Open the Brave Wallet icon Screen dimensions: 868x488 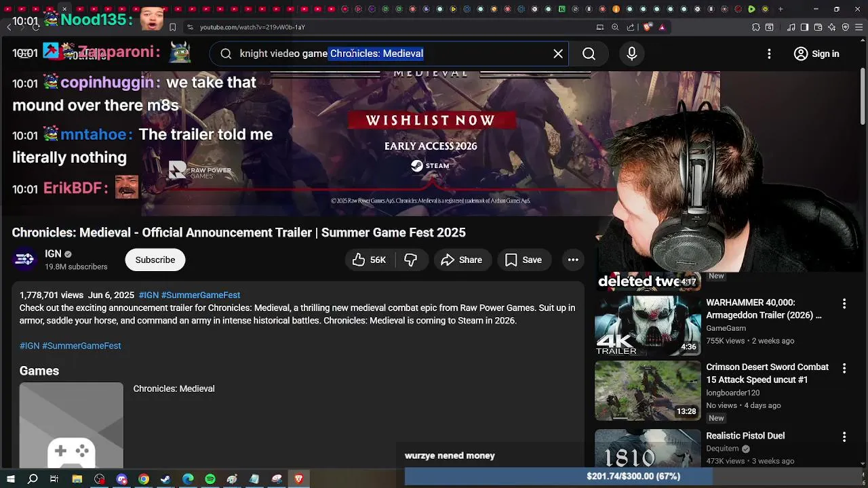coord(818,27)
